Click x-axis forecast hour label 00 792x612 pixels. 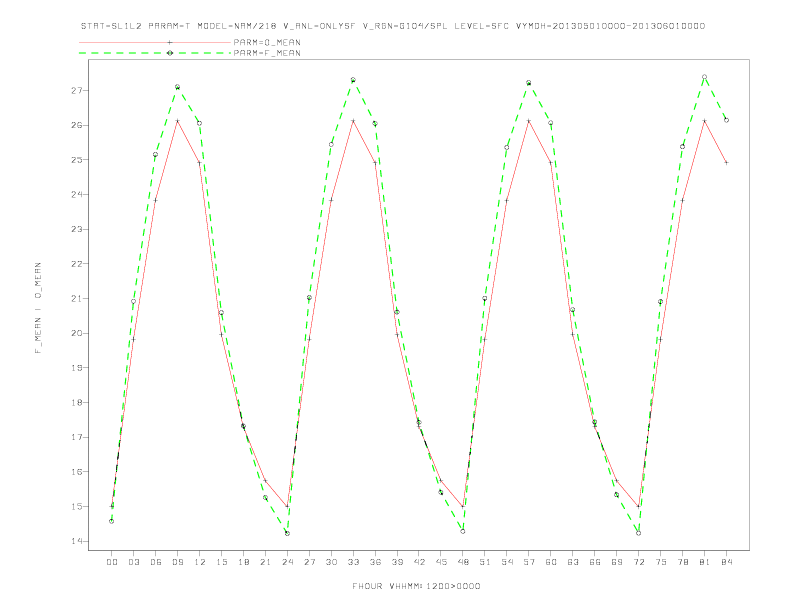[x=112, y=562]
